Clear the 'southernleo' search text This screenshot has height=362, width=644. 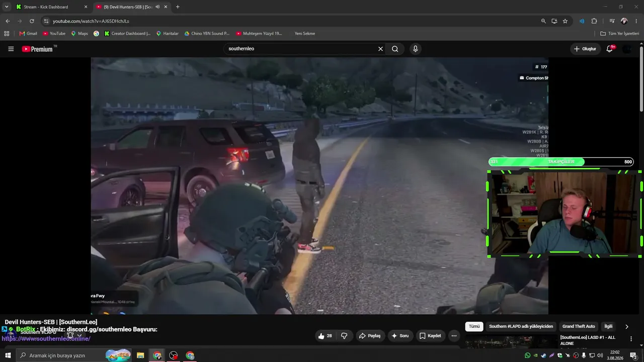(x=380, y=49)
